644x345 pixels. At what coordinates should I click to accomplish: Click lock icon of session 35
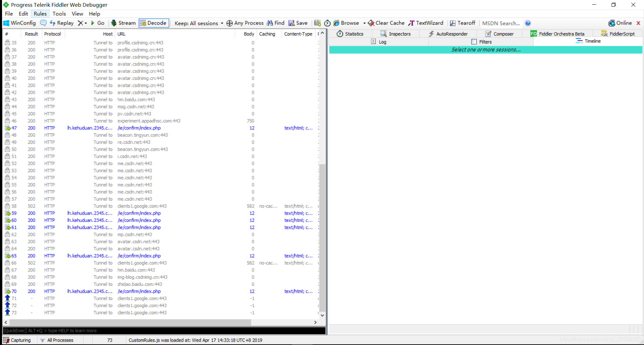[x=7, y=42]
